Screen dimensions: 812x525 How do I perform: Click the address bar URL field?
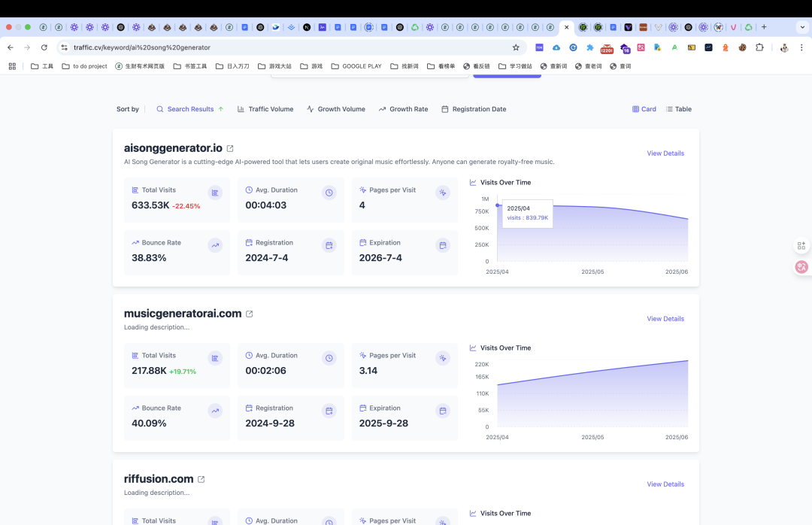pos(290,47)
